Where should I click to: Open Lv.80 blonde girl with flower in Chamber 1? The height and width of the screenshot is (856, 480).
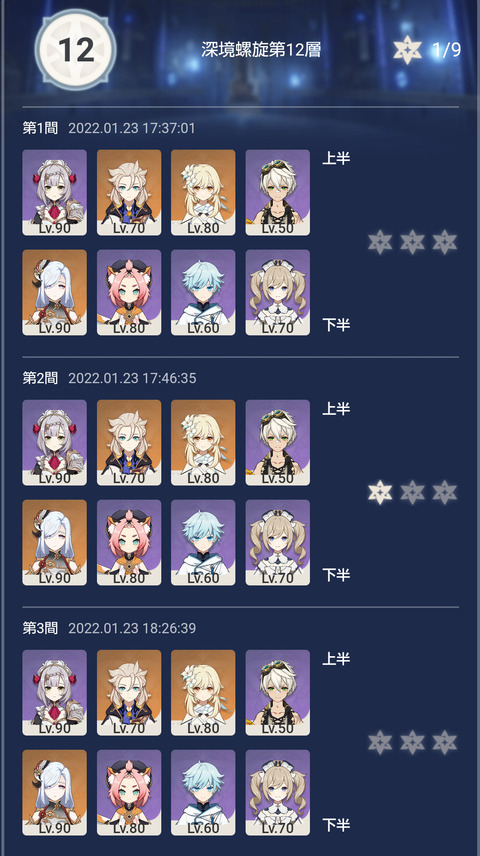coord(203,193)
